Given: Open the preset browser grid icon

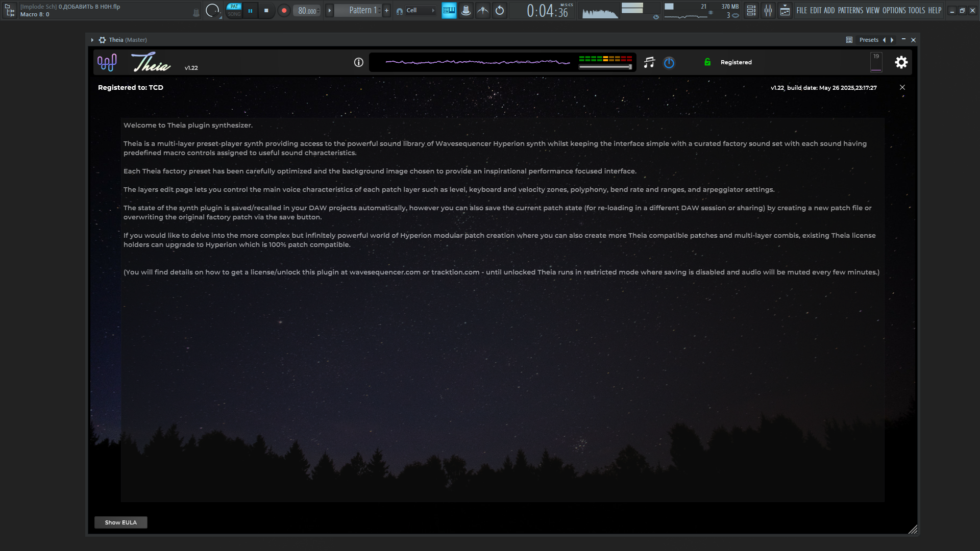Looking at the screenshot, I should coord(849,40).
